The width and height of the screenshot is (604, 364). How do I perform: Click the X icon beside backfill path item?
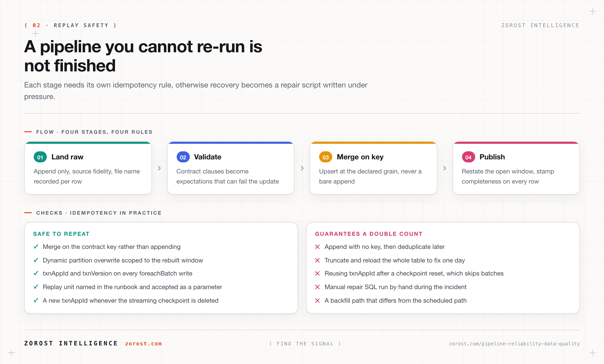pos(317,301)
